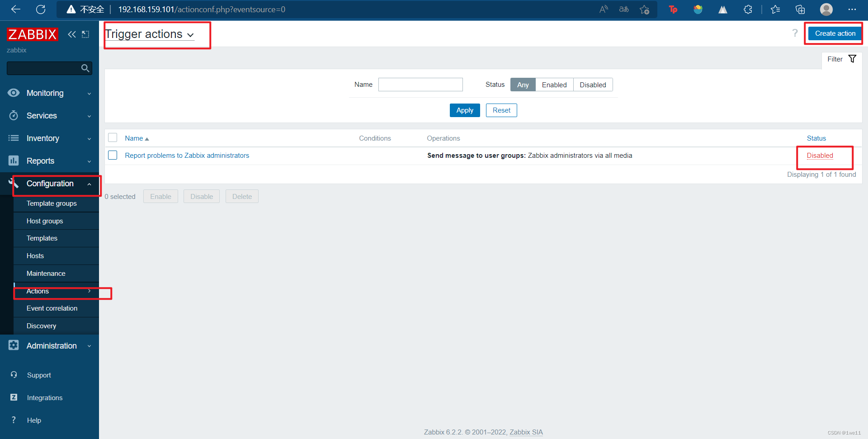868x439 pixels.
Task: Expand the Monitoring menu
Action: tap(50, 93)
